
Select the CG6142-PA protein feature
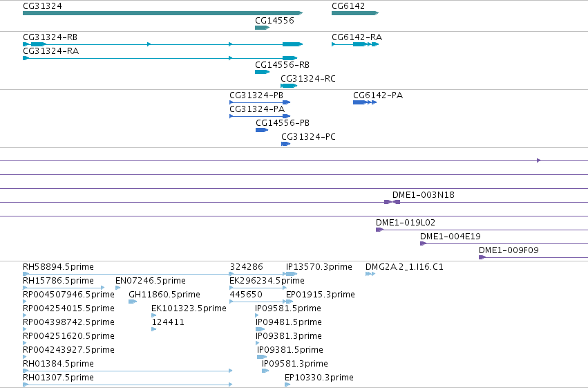click(365, 102)
